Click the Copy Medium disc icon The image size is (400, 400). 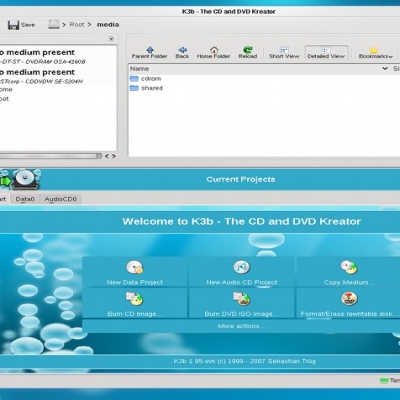pos(349,267)
